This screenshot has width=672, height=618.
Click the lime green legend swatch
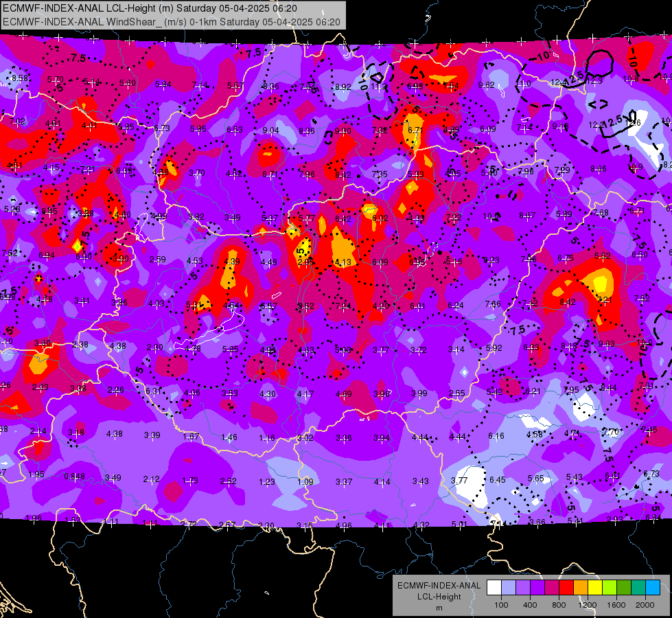[x=610, y=588]
